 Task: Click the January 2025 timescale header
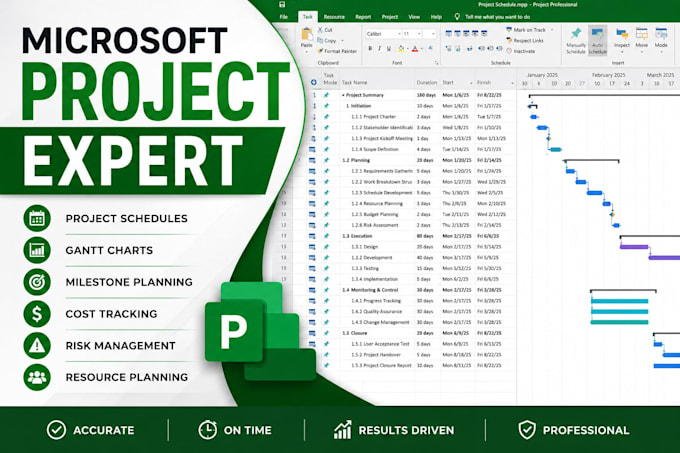(x=542, y=75)
